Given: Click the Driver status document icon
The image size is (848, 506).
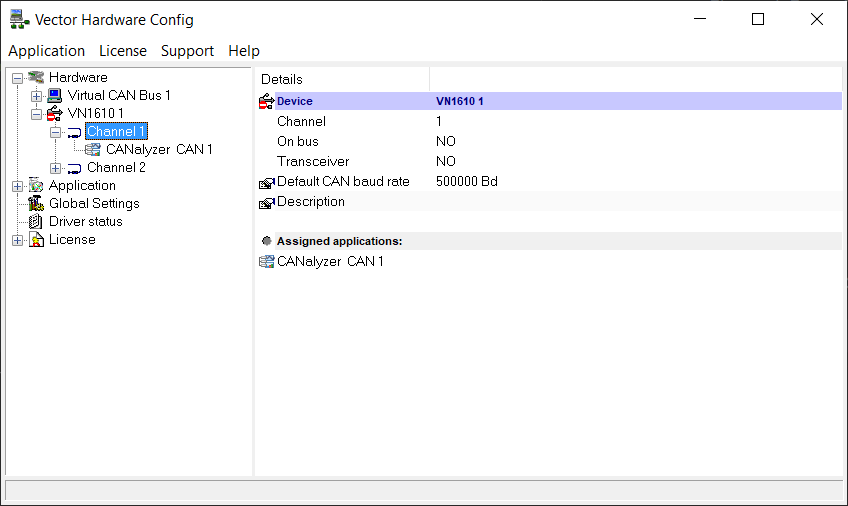Looking at the screenshot, I should [x=36, y=221].
